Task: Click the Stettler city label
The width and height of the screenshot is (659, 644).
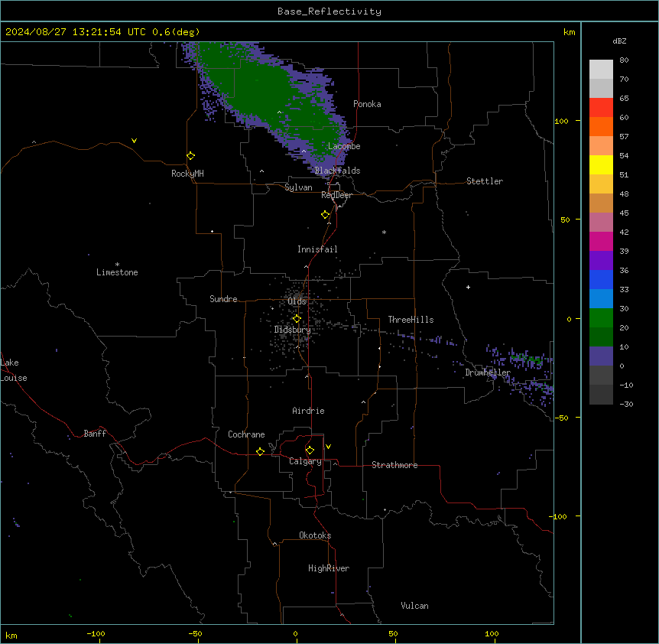Action: [485, 181]
